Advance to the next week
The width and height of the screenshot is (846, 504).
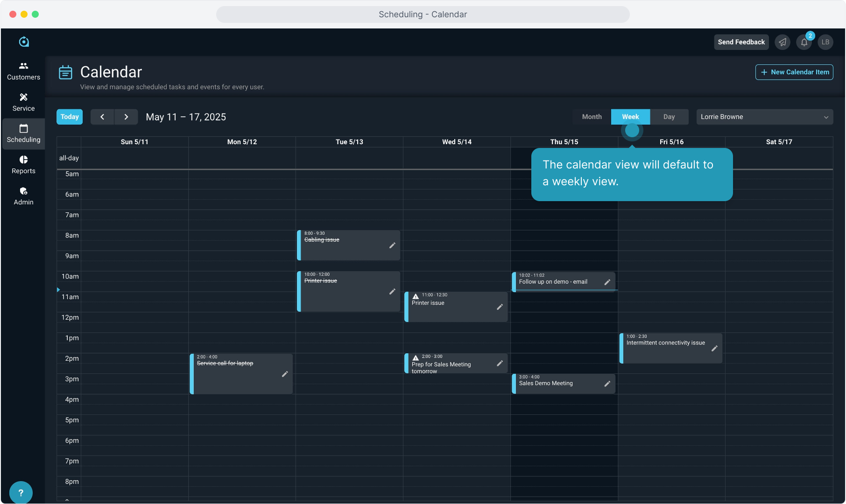coord(126,117)
